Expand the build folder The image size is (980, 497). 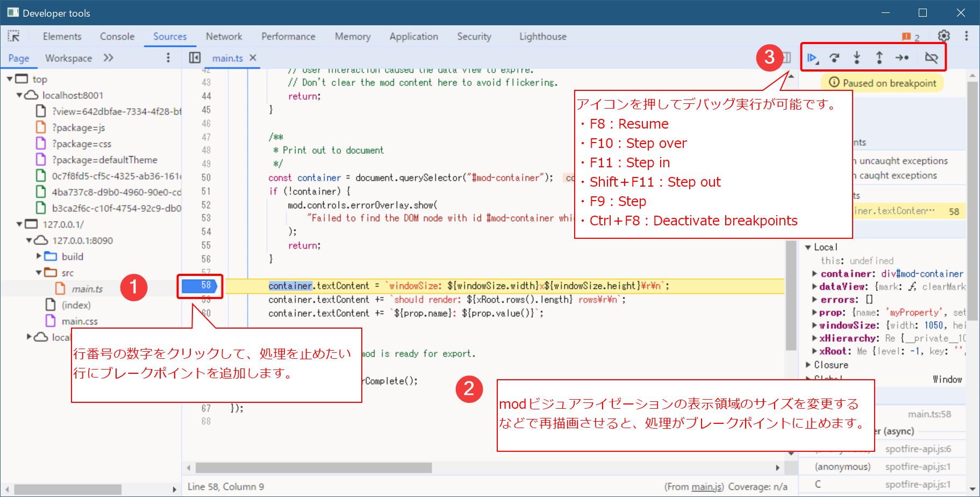pos(39,256)
